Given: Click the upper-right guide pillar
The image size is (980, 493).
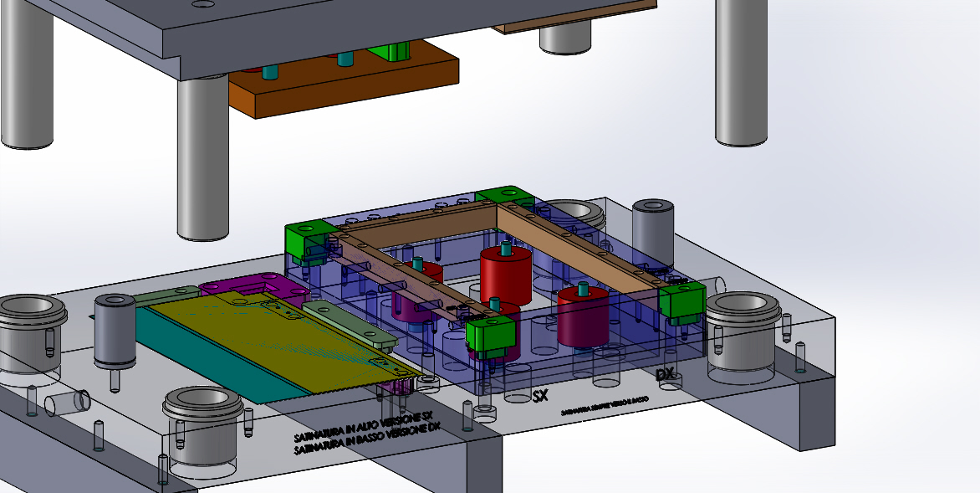Looking at the screenshot, I should pyautogui.click(x=742, y=71).
